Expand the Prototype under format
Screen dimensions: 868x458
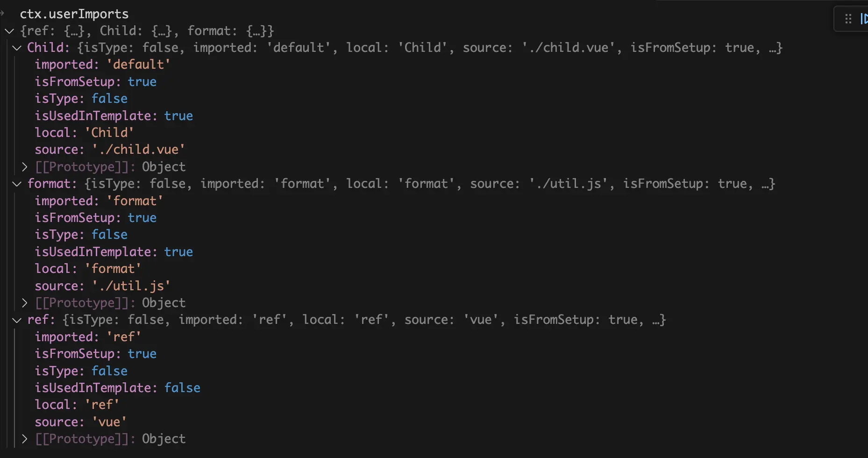point(25,302)
